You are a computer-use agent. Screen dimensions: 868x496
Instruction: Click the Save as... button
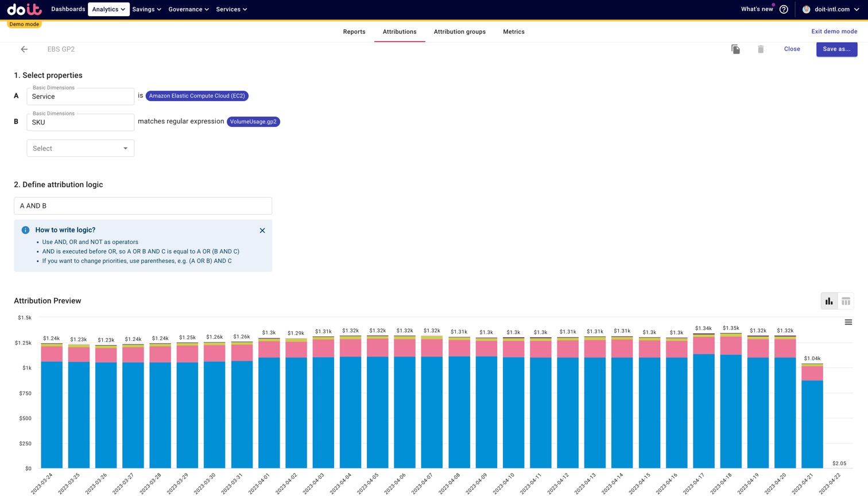click(836, 49)
